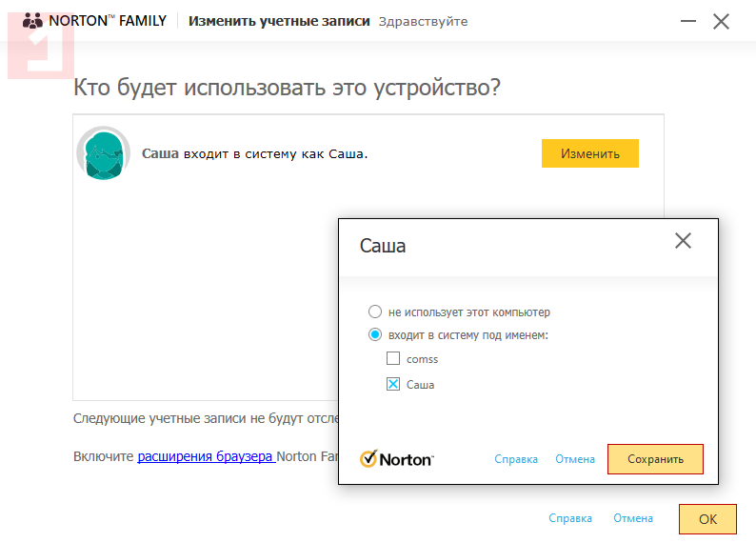Open Справка link in main window footer
This screenshot has height=543, width=756.
[x=570, y=518]
